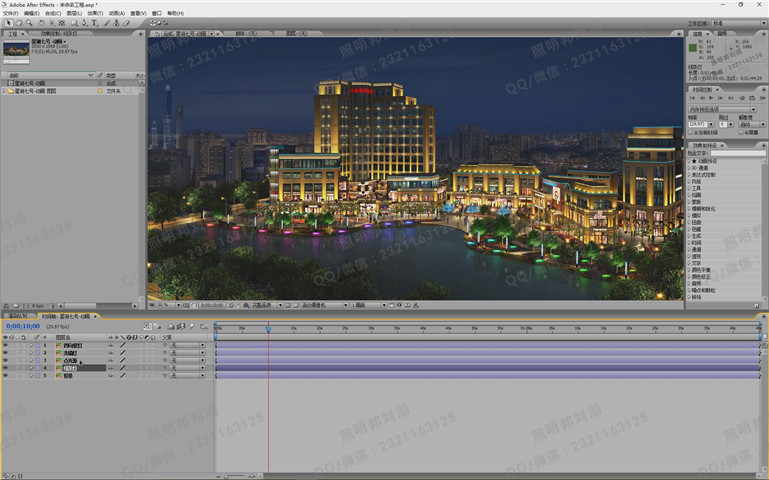The image size is (769, 480).
Task: Select the Rotation tool
Action: [42, 23]
